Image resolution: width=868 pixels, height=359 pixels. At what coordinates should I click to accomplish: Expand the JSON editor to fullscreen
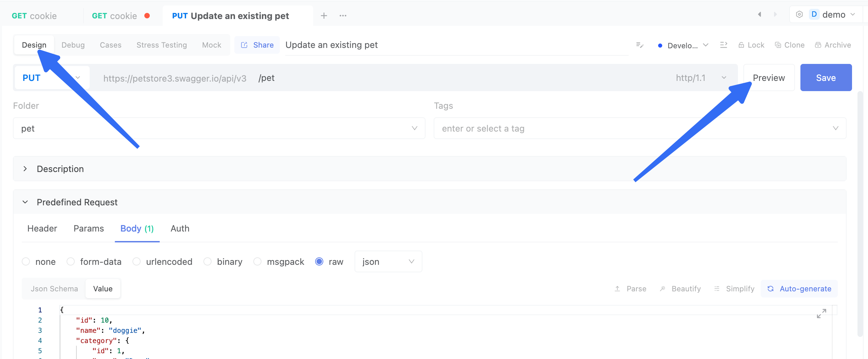[821, 313]
